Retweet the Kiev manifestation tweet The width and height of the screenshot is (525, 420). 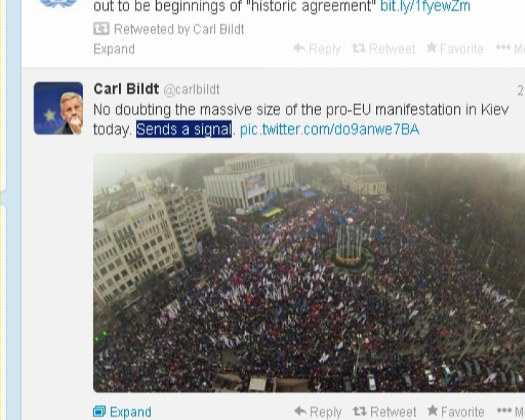384,411
